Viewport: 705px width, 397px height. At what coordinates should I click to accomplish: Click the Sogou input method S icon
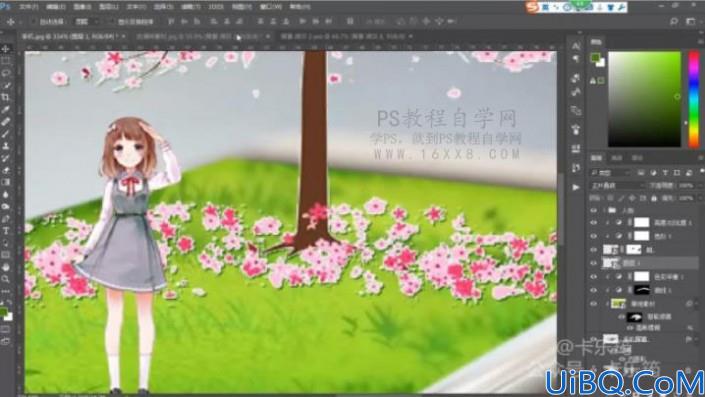(532, 7)
